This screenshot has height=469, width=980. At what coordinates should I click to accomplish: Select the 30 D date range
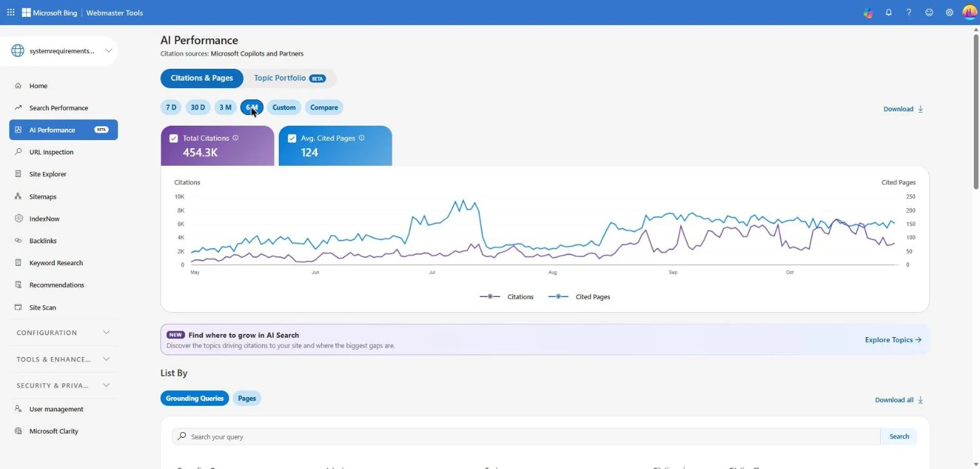click(198, 108)
